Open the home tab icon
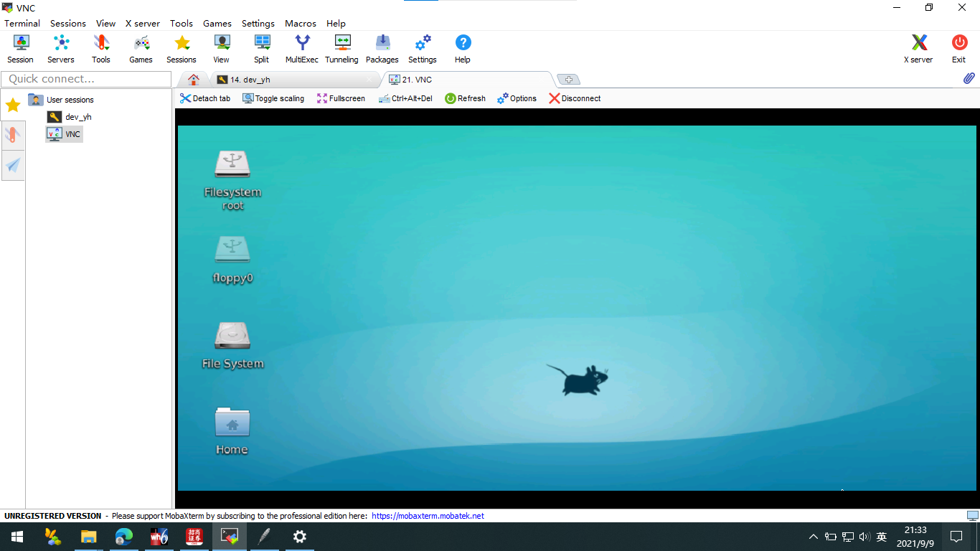The width and height of the screenshot is (980, 551). [193, 80]
